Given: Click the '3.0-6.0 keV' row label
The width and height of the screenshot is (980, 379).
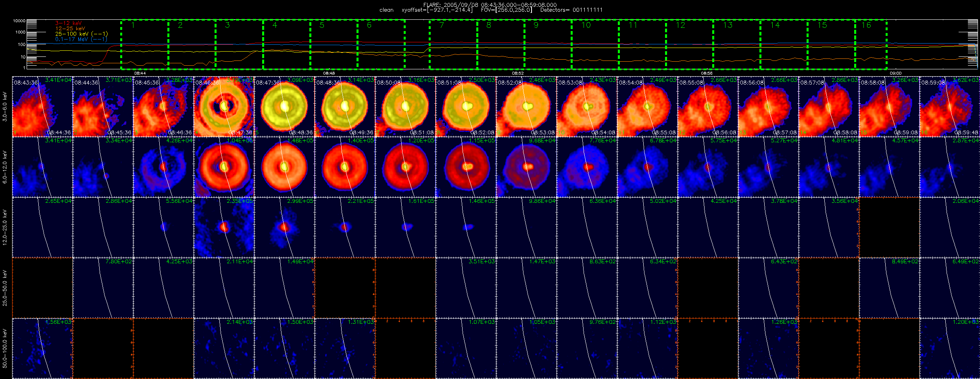Looking at the screenshot, I should point(5,106).
